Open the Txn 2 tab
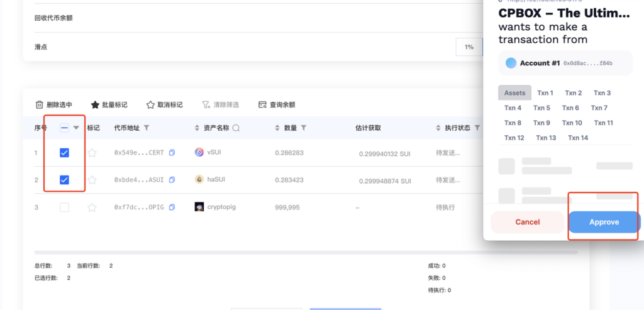Screen dimensions: 644x310 (574, 93)
